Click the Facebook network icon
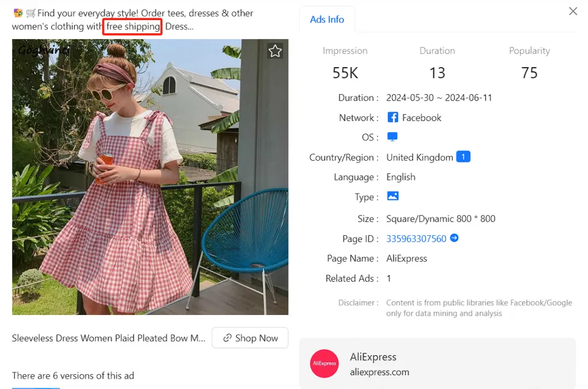The image size is (588, 389). pos(393,118)
